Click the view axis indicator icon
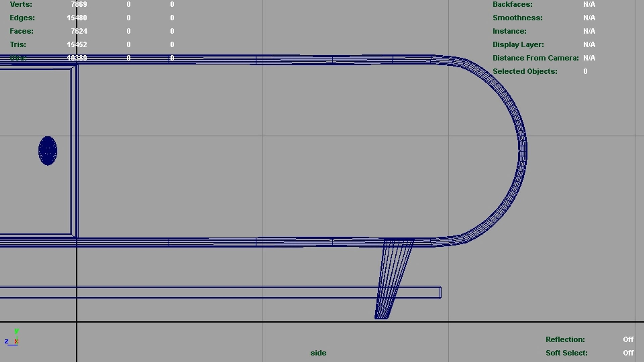Viewport: 644px width, 362px height. pyautogui.click(x=12, y=338)
